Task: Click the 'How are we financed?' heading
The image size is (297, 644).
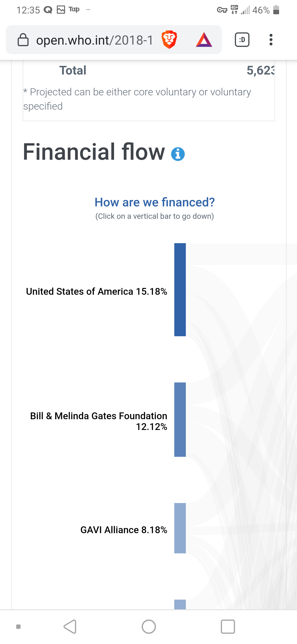Action: coord(155,202)
